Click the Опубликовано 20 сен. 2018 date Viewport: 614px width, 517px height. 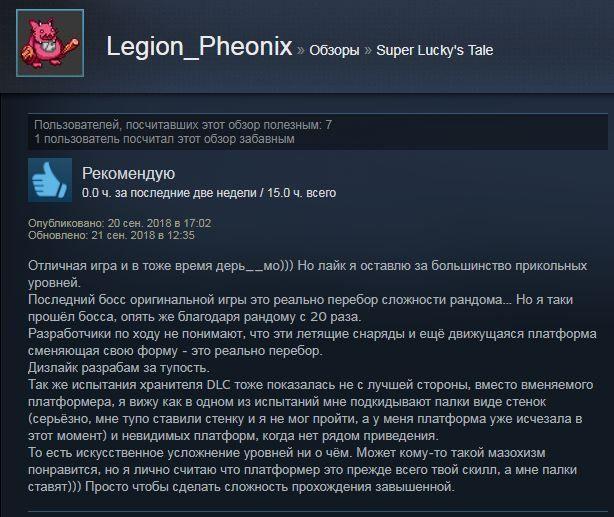[x=119, y=223]
